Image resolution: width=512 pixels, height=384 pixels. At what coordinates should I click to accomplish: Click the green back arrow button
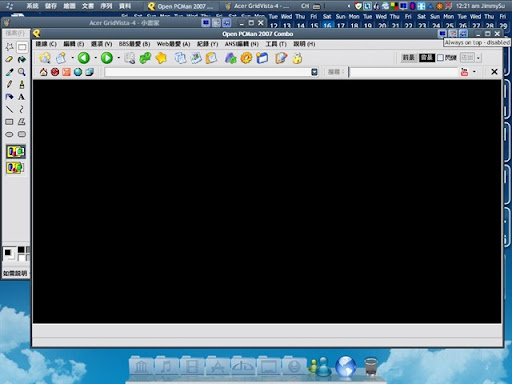[84, 58]
